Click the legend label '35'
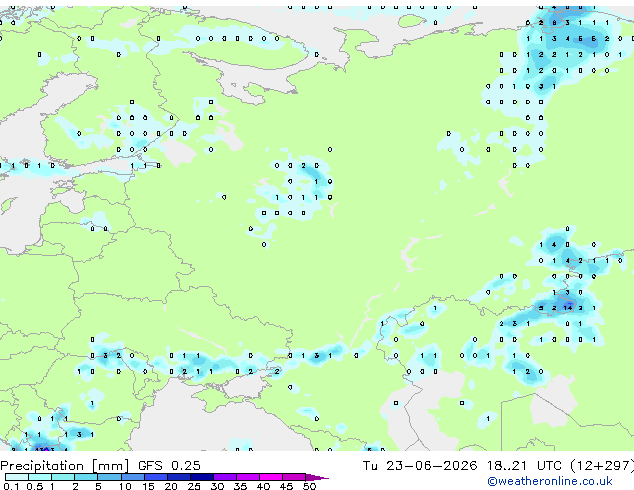Image resolution: width=634 pixels, height=490 pixels. tap(240, 486)
